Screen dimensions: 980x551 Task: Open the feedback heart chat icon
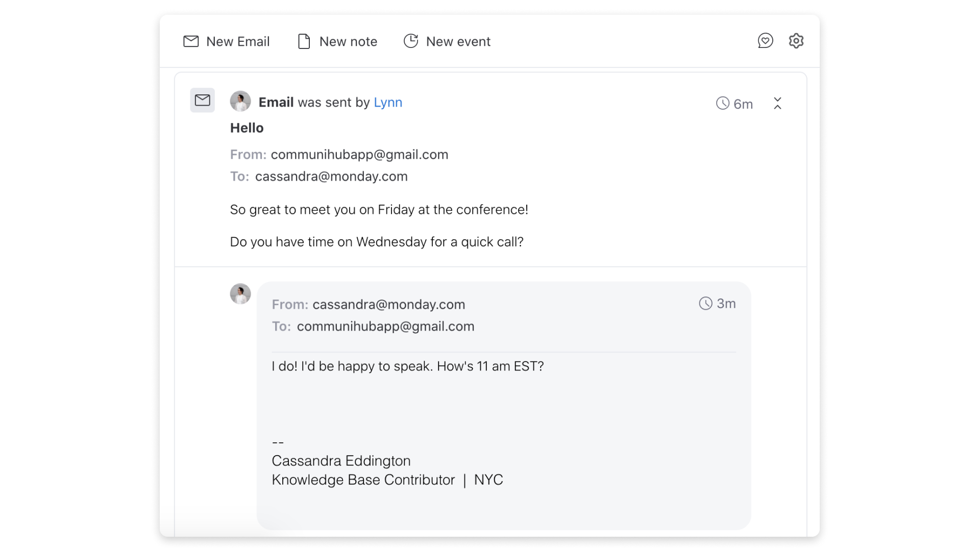click(765, 41)
